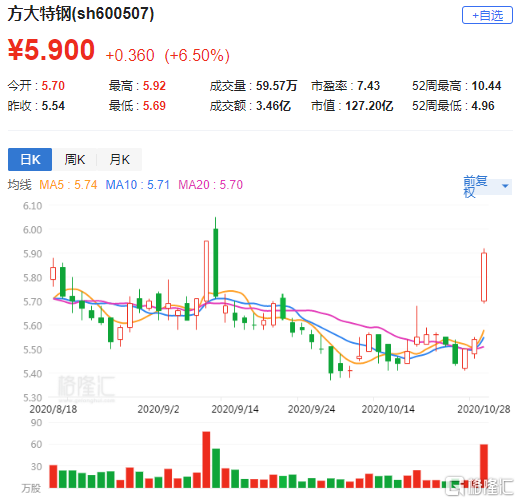The height and width of the screenshot is (503, 520).
Task: Click the 最低 value 5.69
Action: click(x=154, y=106)
